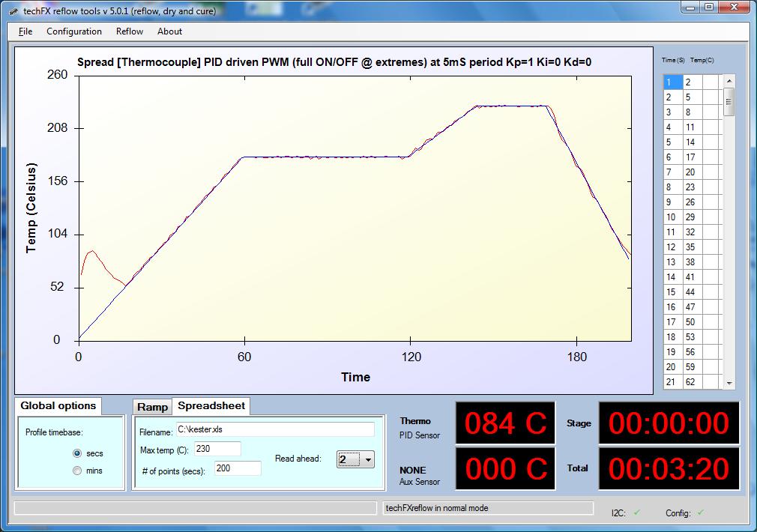Screen dimensions: 757x532
Task: Click the Time(S) column header
Action: (673, 61)
